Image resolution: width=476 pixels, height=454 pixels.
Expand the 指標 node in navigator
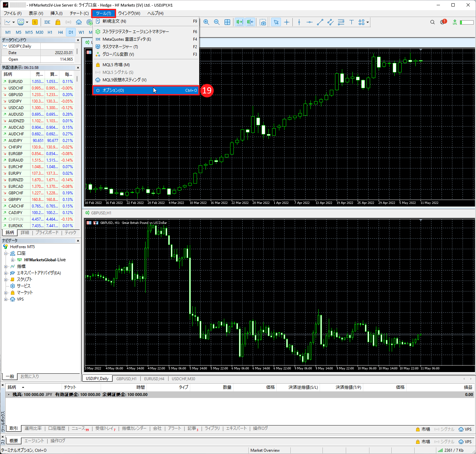click(x=6, y=266)
